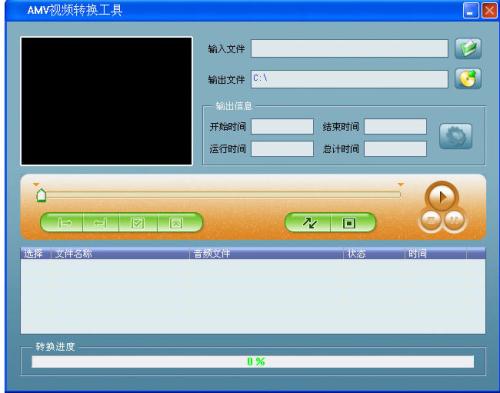Play the video preview
This screenshot has height=393, width=500.
click(x=442, y=197)
